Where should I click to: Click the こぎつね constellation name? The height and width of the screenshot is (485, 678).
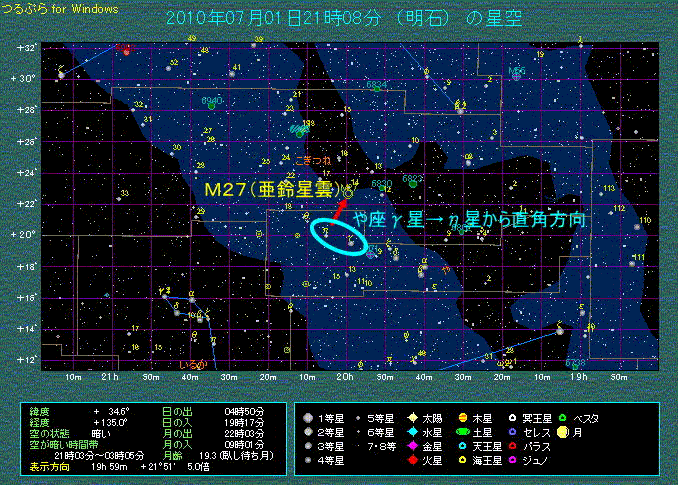tap(313, 160)
